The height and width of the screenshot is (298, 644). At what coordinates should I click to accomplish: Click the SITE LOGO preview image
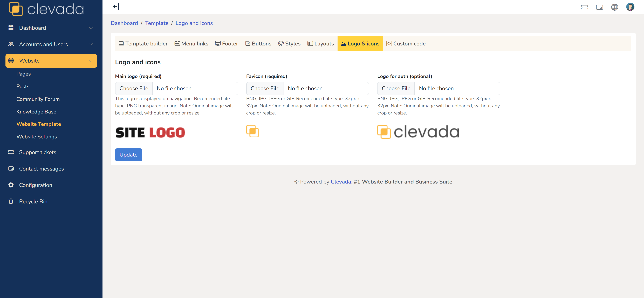[x=150, y=132]
